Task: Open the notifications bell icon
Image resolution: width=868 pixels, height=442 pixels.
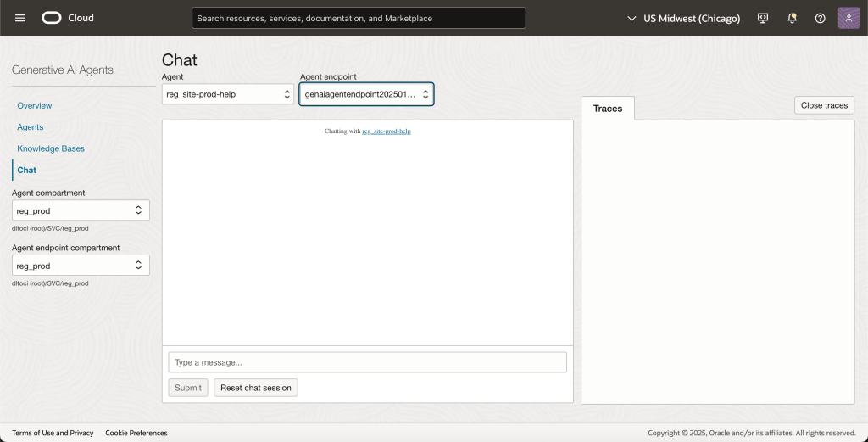Action: 792,18
